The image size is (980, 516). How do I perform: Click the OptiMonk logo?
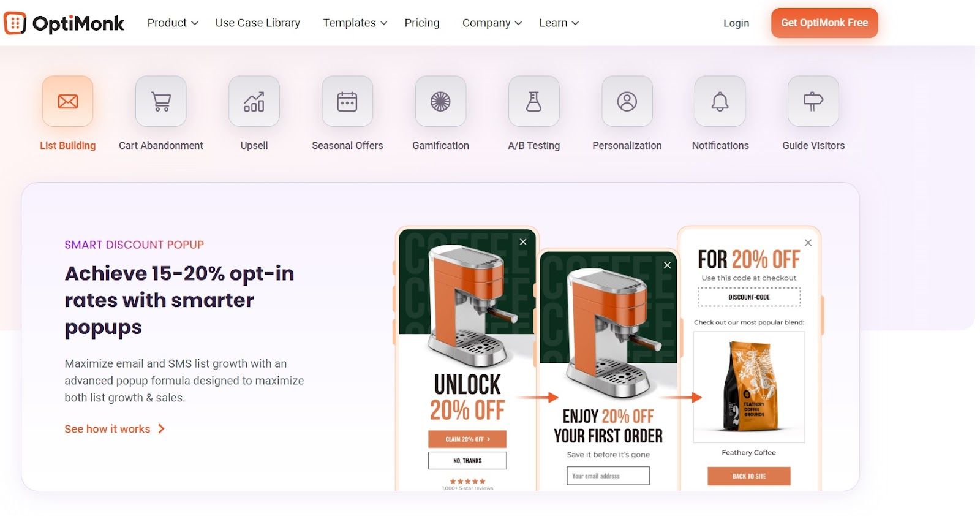pos(64,23)
